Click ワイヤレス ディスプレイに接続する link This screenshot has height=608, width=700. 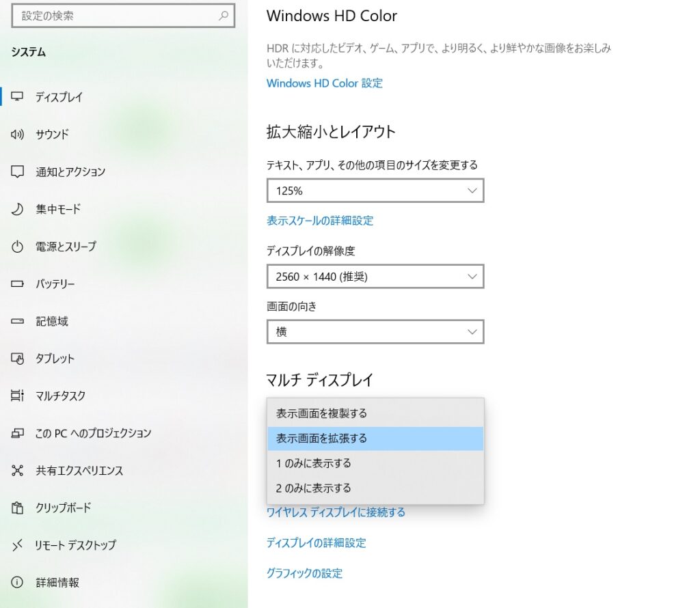pos(336,512)
